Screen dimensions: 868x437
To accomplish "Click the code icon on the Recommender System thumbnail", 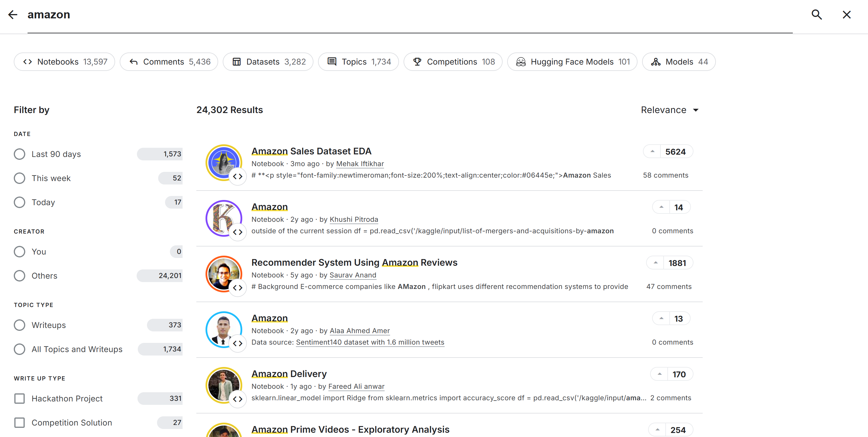I will tap(238, 288).
